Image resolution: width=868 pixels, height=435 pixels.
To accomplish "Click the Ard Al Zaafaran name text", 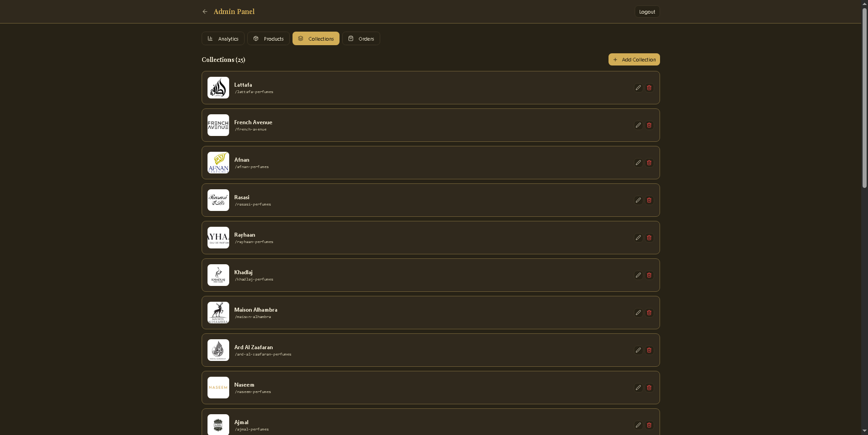I will click(x=254, y=347).
